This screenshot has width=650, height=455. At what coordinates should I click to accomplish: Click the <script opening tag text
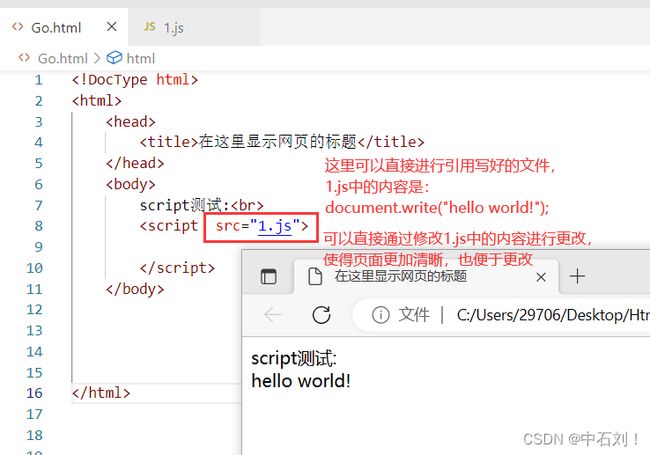tap(169, 226)
